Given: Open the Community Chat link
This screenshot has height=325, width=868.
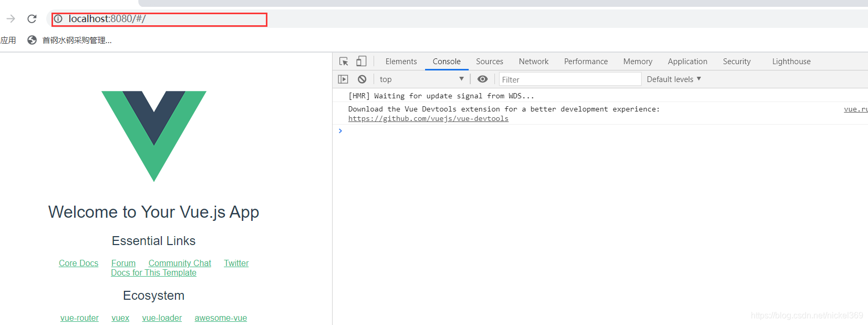Looking at the screenshot, I should (x=180, y=263).
